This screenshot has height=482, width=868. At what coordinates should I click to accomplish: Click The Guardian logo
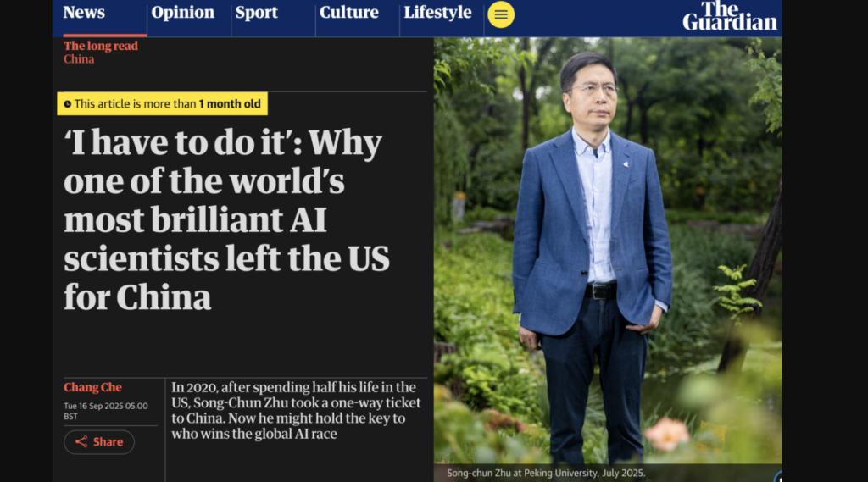(730, 15)
